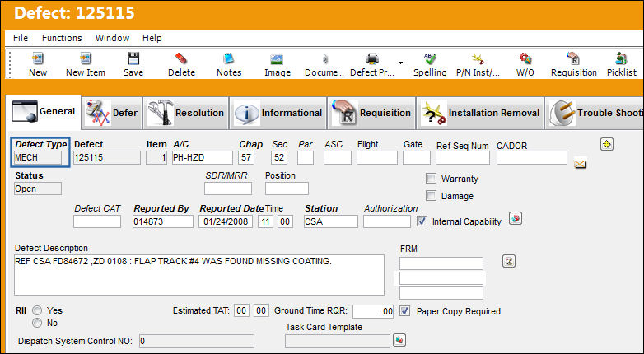Click the Task Card Template lookup icon

399,340
